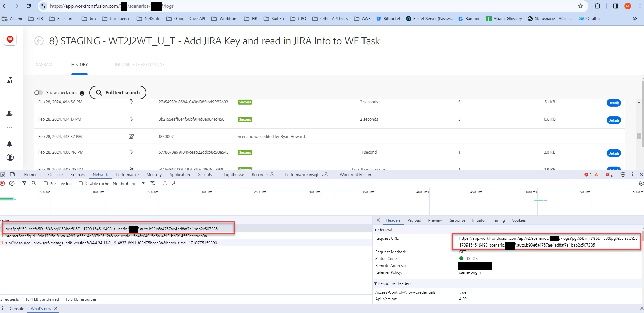Reload the page with refresh icon
644x313 pixels.
coord(29,6)
